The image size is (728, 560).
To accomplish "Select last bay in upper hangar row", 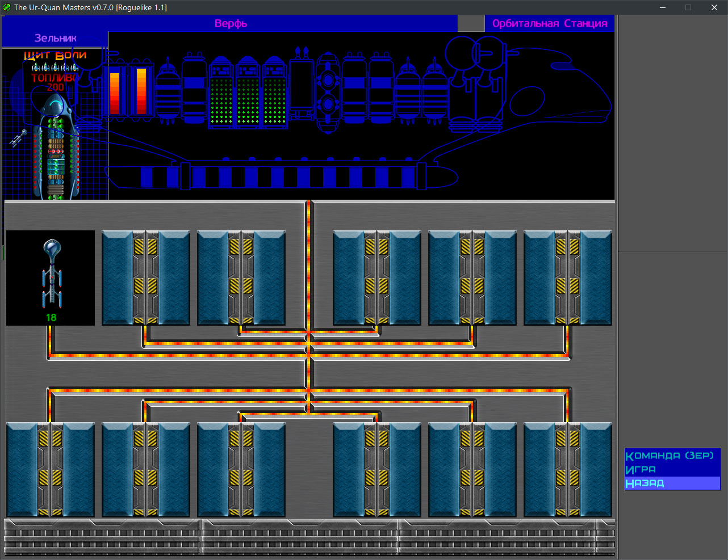I will pos(568,278).
